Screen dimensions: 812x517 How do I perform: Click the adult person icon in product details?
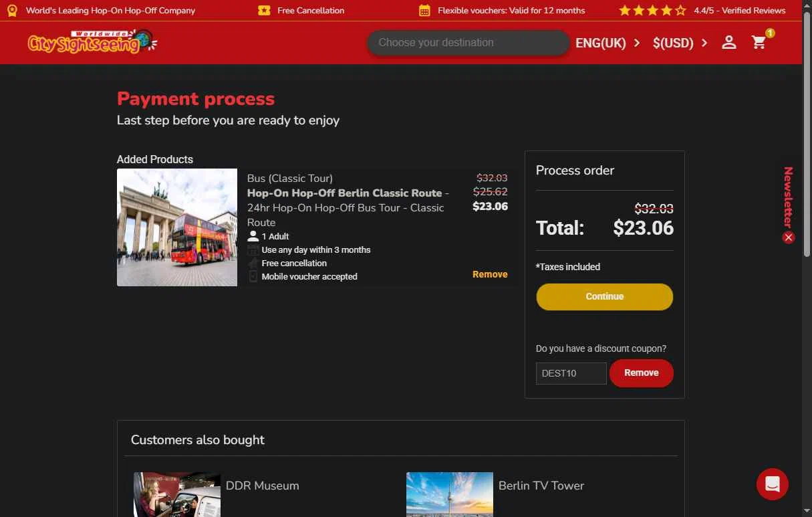[253, 236]
